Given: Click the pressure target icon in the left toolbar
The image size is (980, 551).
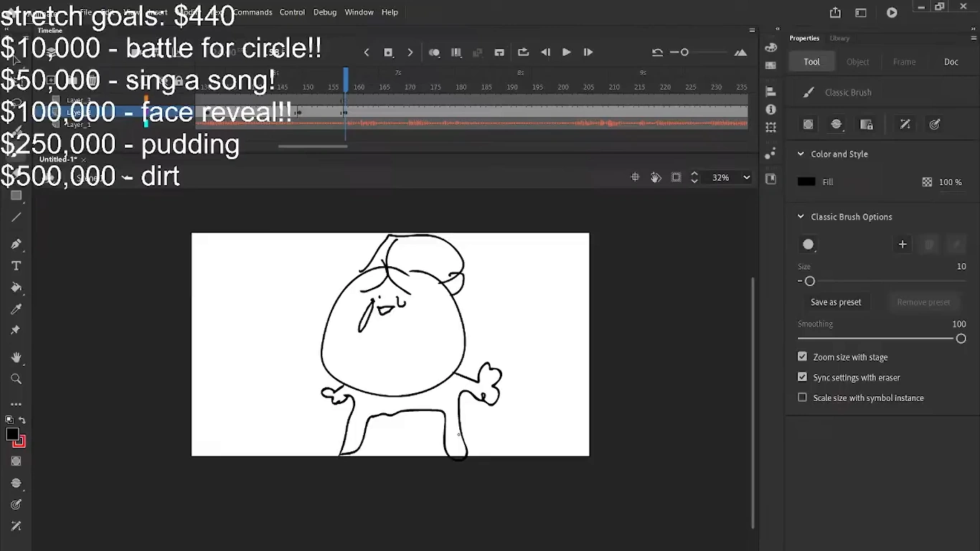Looking at the screenshot, I should [x=16, y=504].
